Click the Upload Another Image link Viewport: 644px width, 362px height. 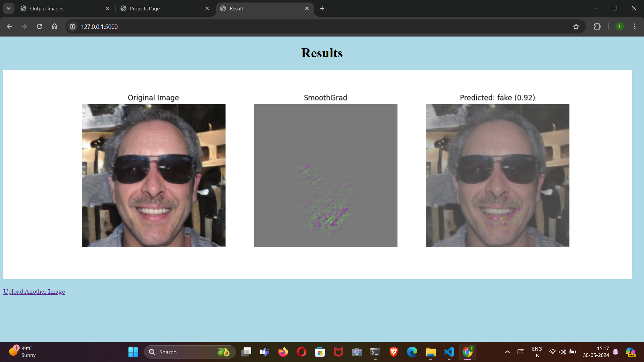click(34, 292)
